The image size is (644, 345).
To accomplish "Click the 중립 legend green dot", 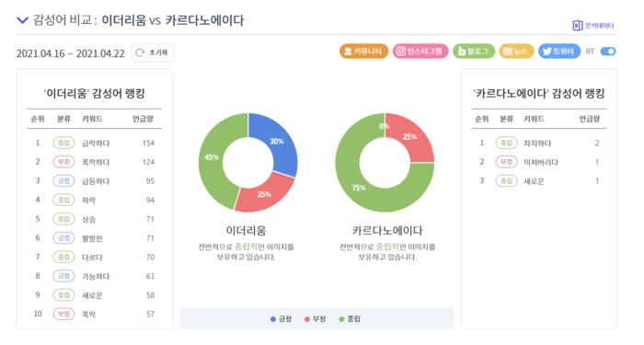I will click(x=341, y=319).
